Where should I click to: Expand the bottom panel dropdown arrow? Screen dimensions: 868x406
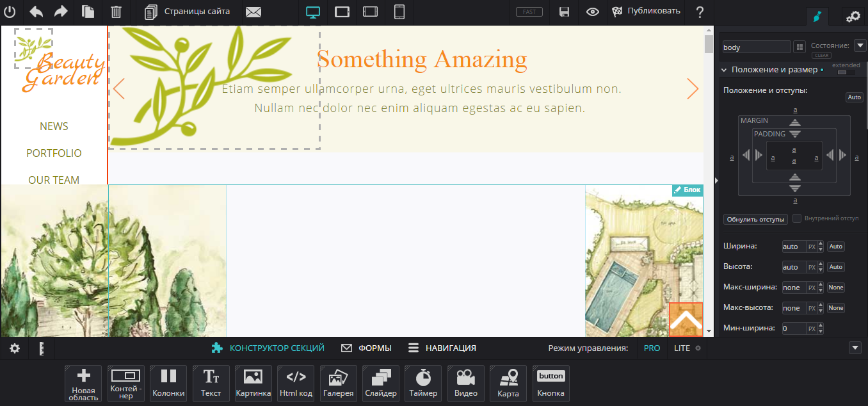pos(855,348)
